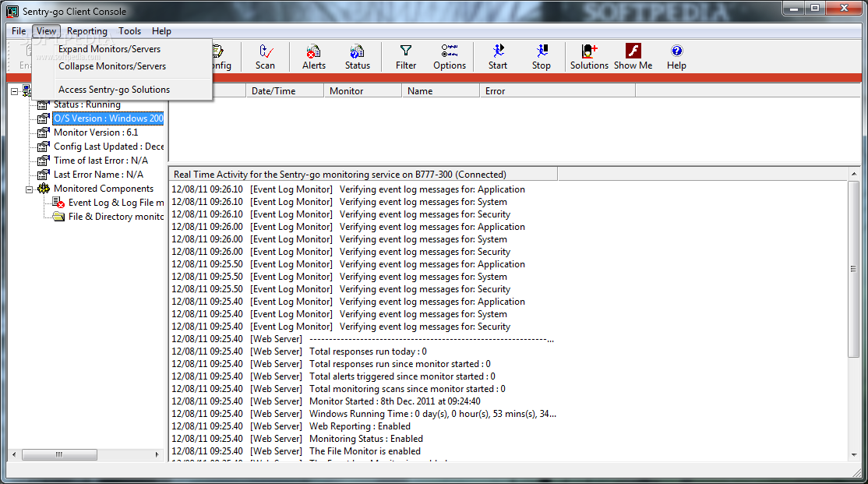Sort by the Error column header

557,91
